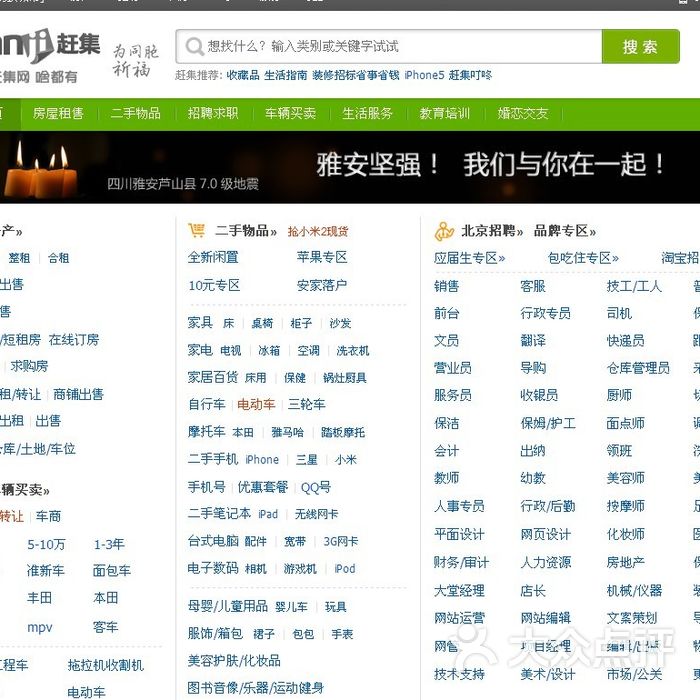Select the 网页设计 job link
The width and height of the screenshot is (700, 700).
545,534
